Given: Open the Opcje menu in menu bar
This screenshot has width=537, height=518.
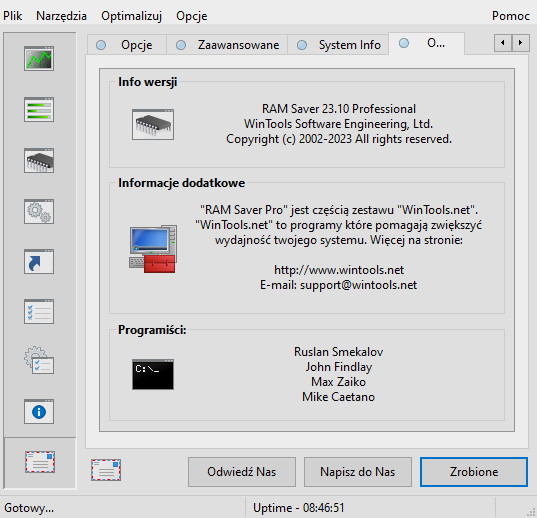Looking at the screenshot, I should pos(191,16).
